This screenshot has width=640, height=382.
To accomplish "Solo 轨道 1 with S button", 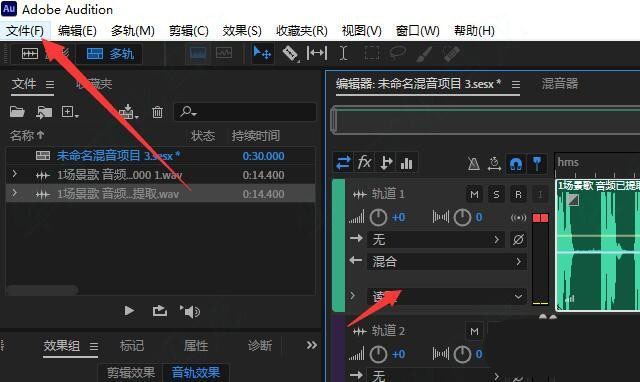I will 496,194.
